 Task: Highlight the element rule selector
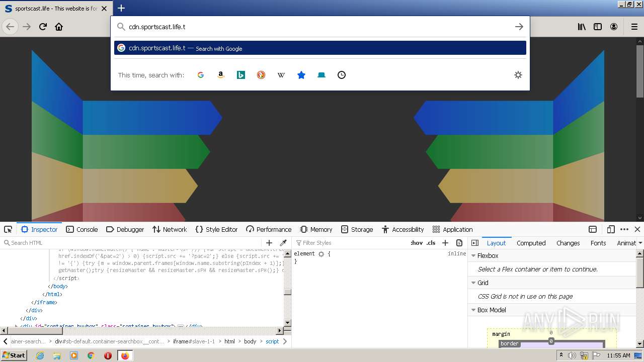(x=321, y=254)
